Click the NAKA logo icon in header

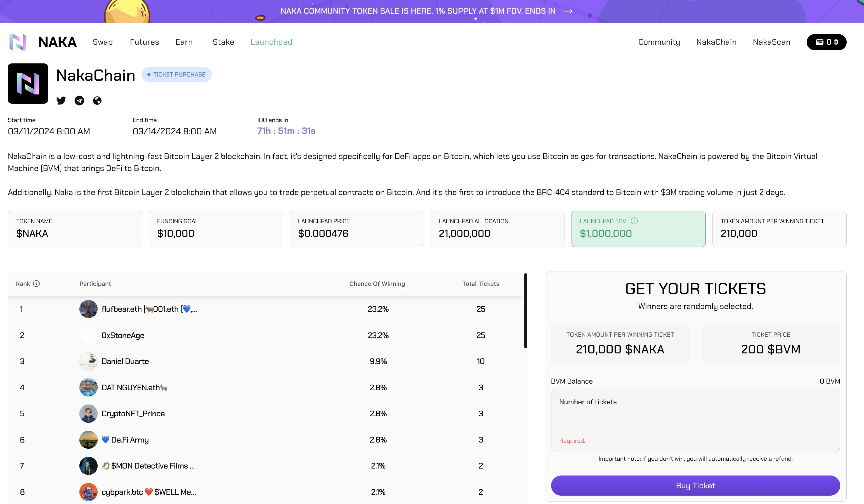pos(18,42)
